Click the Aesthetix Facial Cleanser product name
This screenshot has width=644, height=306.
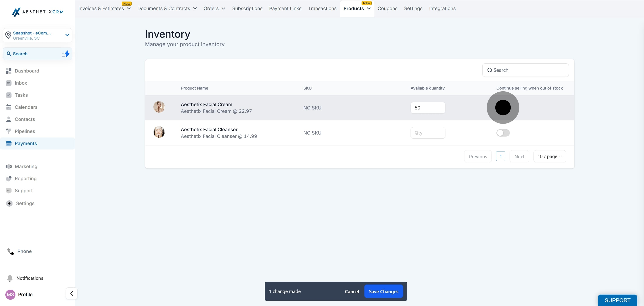tap(209, 129)
